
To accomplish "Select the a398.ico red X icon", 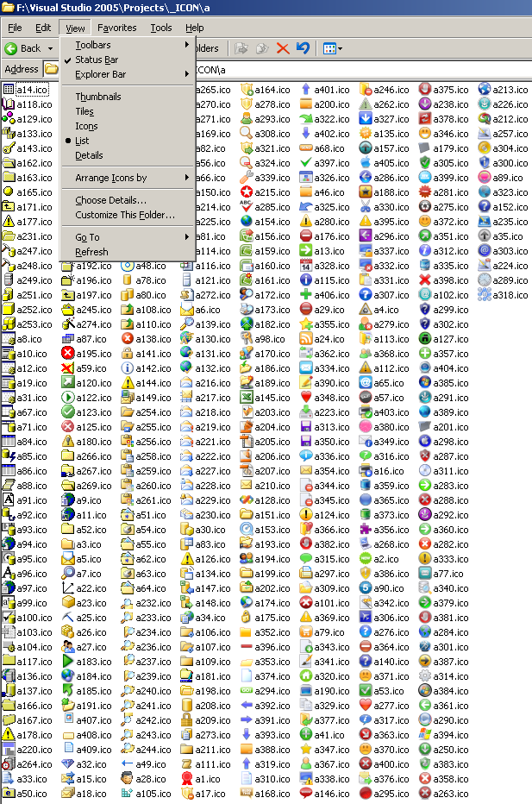I will point(424,280).
